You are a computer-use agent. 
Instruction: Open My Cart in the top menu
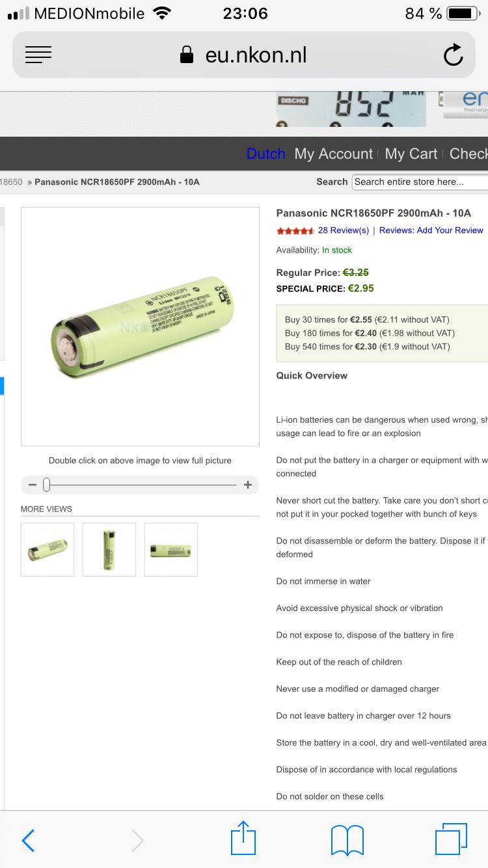(x=411, y=154)
